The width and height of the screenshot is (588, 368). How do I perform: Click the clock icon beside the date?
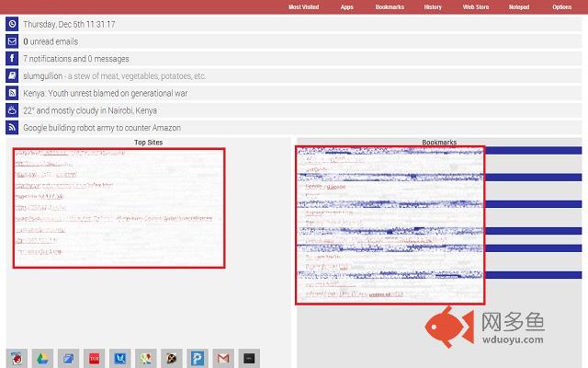(12, 24)
